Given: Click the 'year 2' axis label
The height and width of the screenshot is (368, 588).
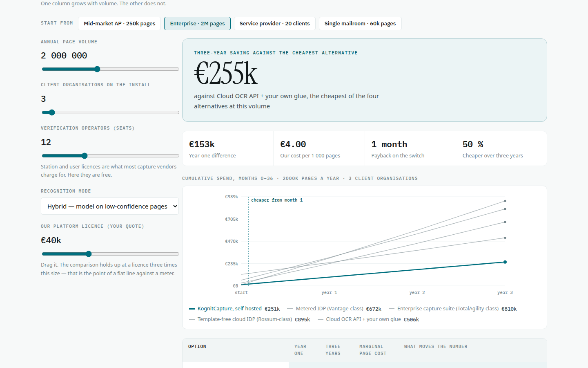Looking at the screenshot, I should click(417, 293).
